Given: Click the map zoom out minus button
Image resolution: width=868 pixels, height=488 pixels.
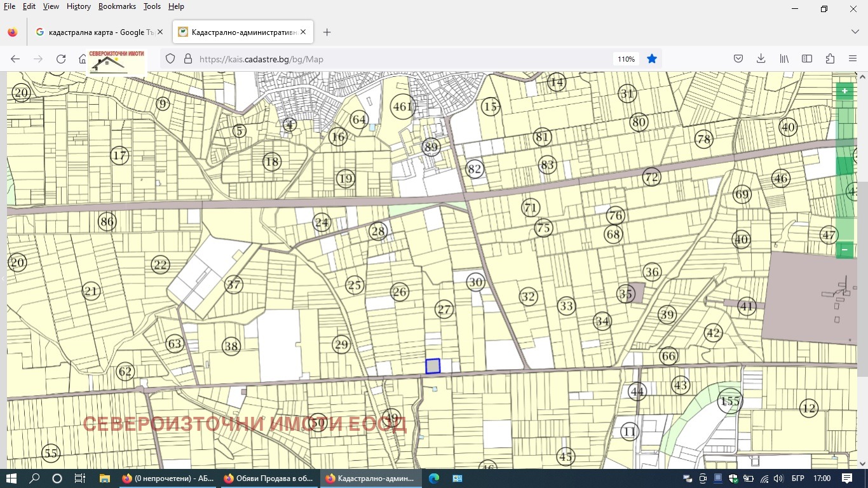Looking at the screenshot, I should tap(844, 250).
